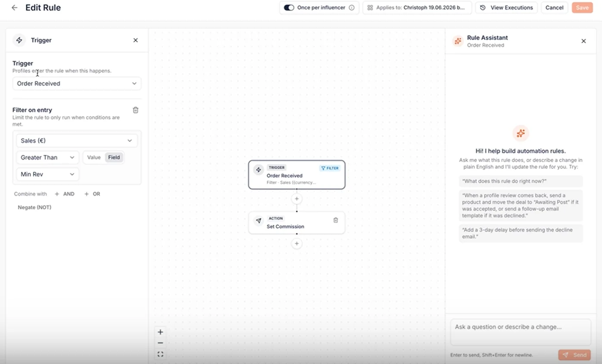Click the Rule Assistant sparkle header icon
The width and height of the screenshot is (602, 364).
coord(458,41)
